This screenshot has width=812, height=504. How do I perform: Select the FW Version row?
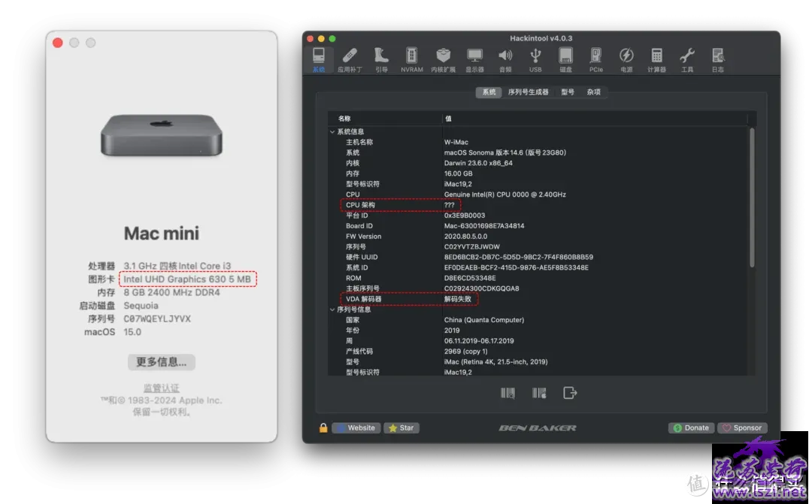538,237
